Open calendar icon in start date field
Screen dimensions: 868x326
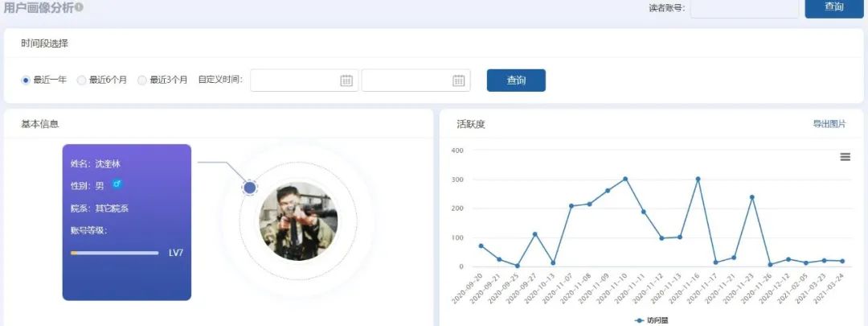346,80
